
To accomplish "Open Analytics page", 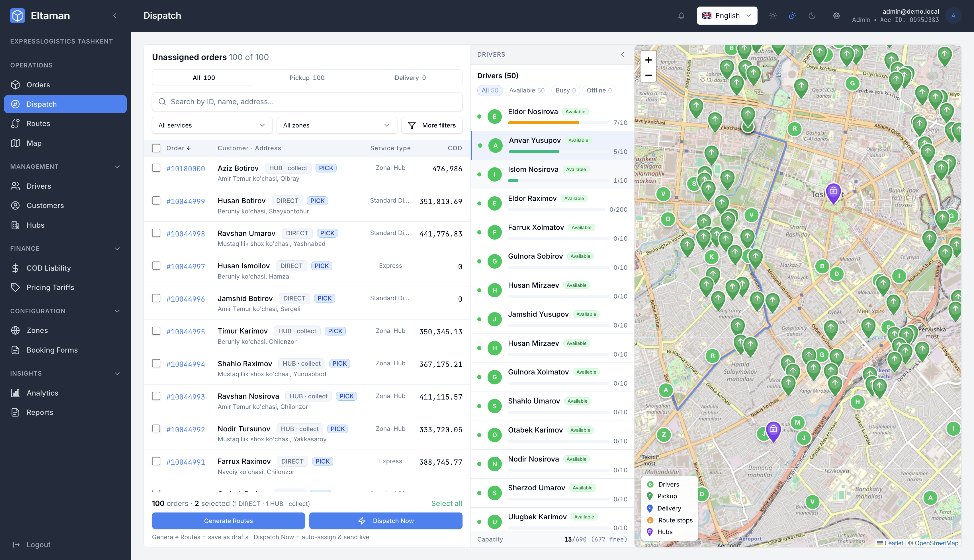I will click(66, 393).
